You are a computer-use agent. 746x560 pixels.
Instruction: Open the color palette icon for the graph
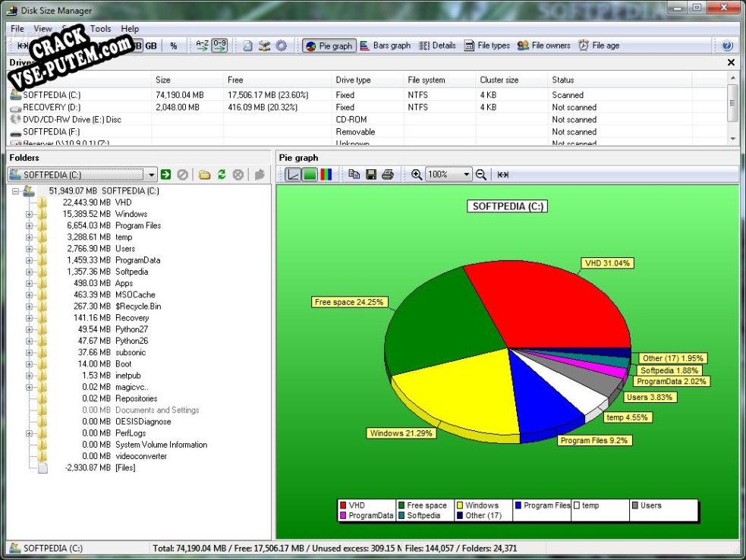click(326, 175)
